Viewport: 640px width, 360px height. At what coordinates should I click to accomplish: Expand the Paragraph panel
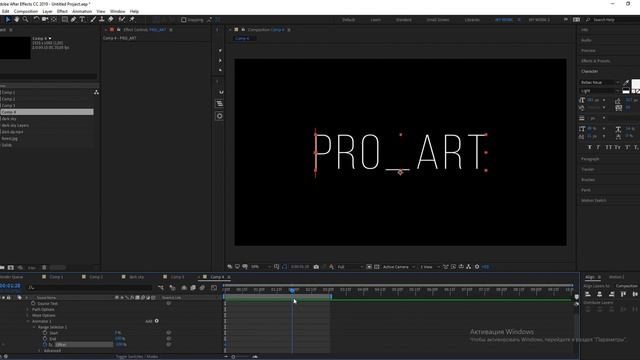[590, 159]
